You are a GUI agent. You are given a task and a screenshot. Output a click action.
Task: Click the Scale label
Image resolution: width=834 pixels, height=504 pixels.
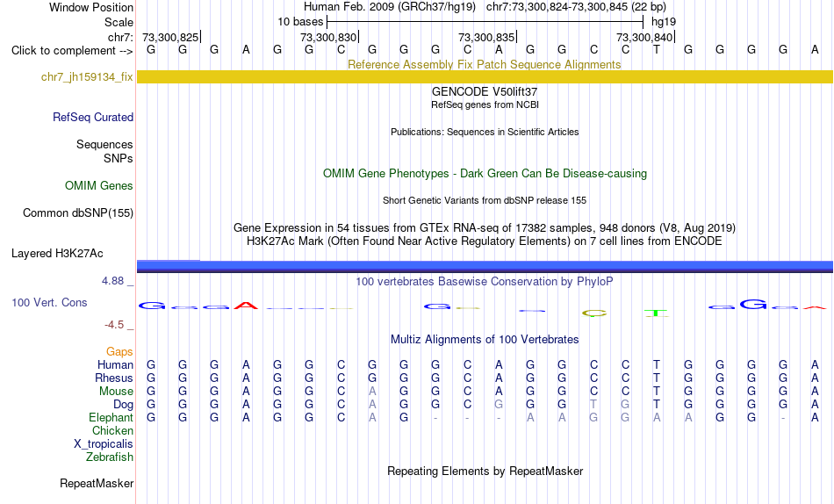119,22
